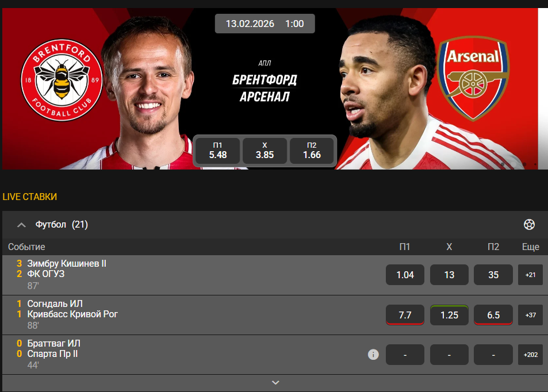This screenshot has height=392, width=548.
Task: Select draw odds 1.25 for Согндаль match
Action: click(449, 315)
